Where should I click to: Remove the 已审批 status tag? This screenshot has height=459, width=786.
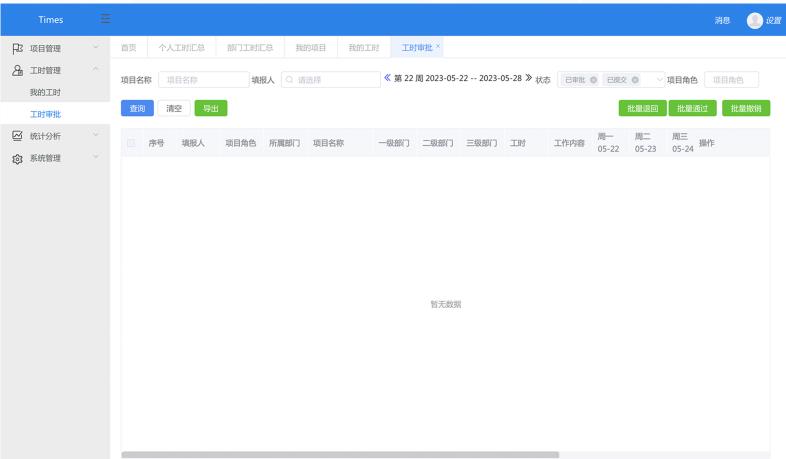click(593, 80)
